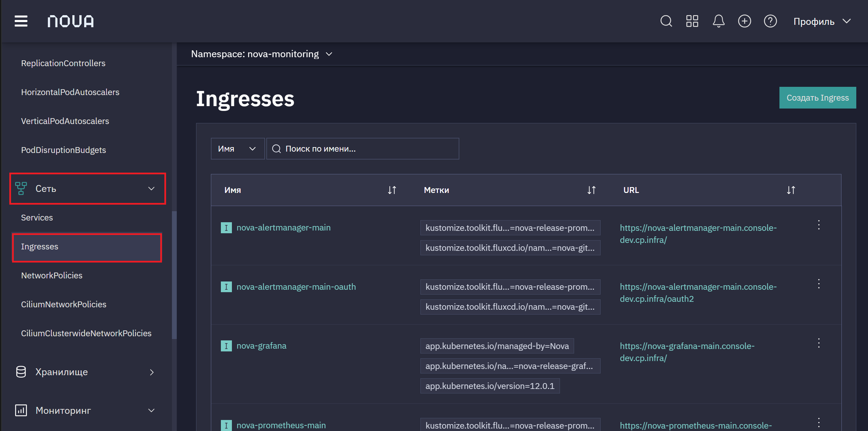868x431 pixels.
Task: Go to PodDisruptionBudgets in sidebar
Action: point(63,150)
